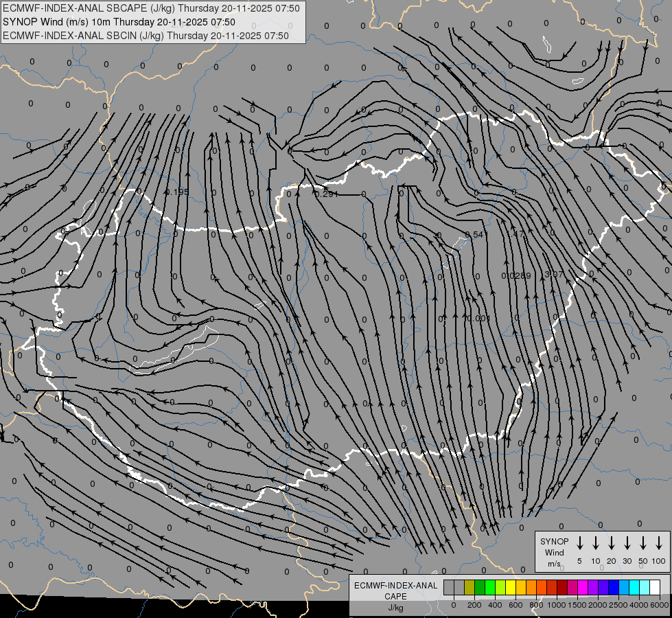The image size is (672, 618).
Task: Click the '2500' tick on CAPE scale
Action: tap(618, 605)
